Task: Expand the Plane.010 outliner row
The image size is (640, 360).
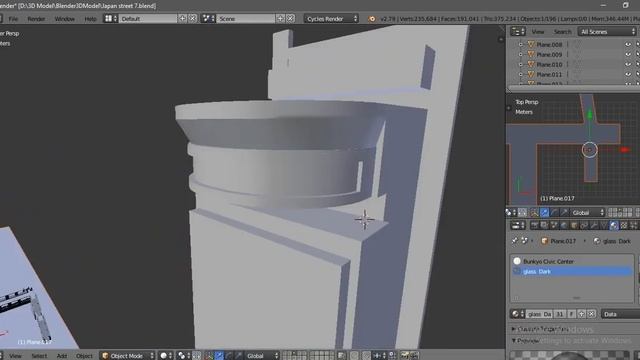Action: (x=520, y=64)
